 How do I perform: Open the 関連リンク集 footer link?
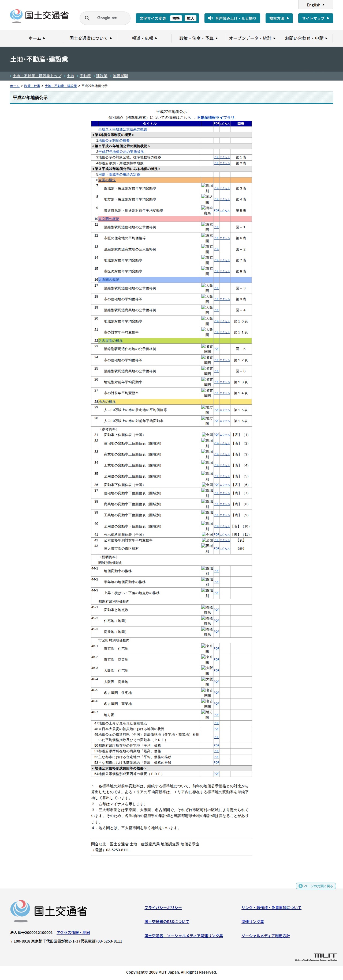(x=253, y=921)
